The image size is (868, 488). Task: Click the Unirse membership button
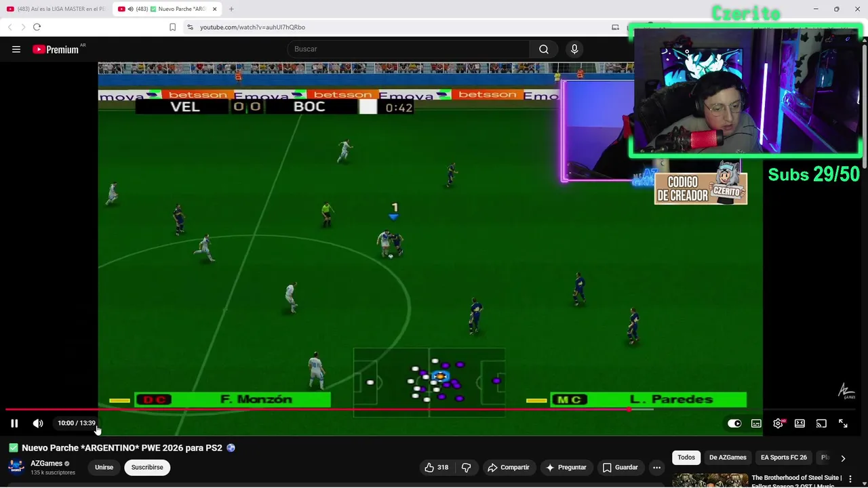tap(104, 467)
